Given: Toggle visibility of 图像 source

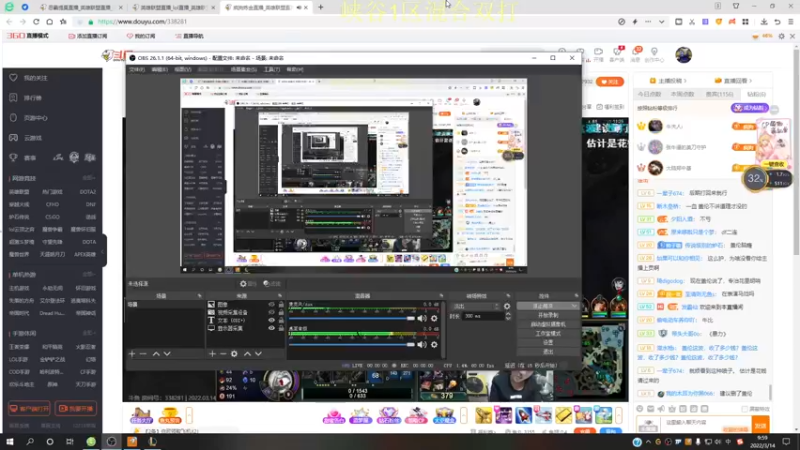Looking at the screenshot, I should tap(271, 305).
